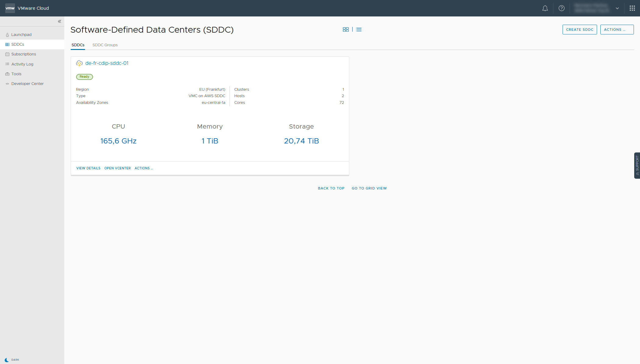Switch to grid view icon

coord(346,30)
